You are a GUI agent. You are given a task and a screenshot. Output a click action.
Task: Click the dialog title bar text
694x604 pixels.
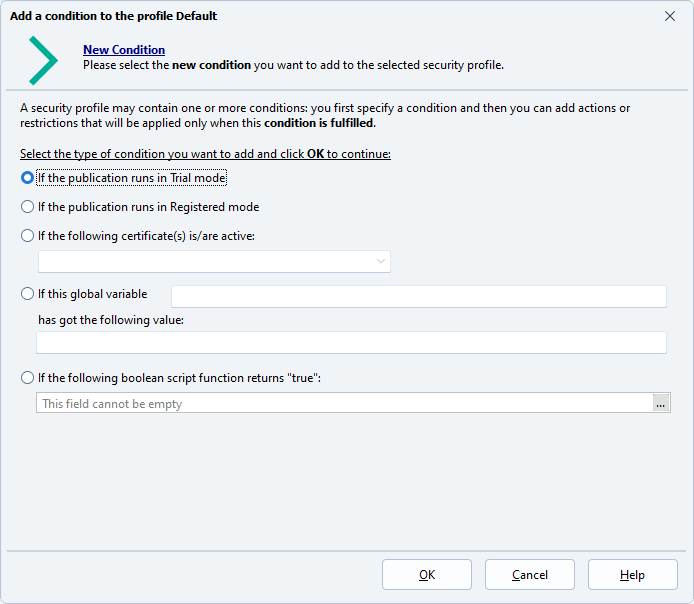(113, 16)
